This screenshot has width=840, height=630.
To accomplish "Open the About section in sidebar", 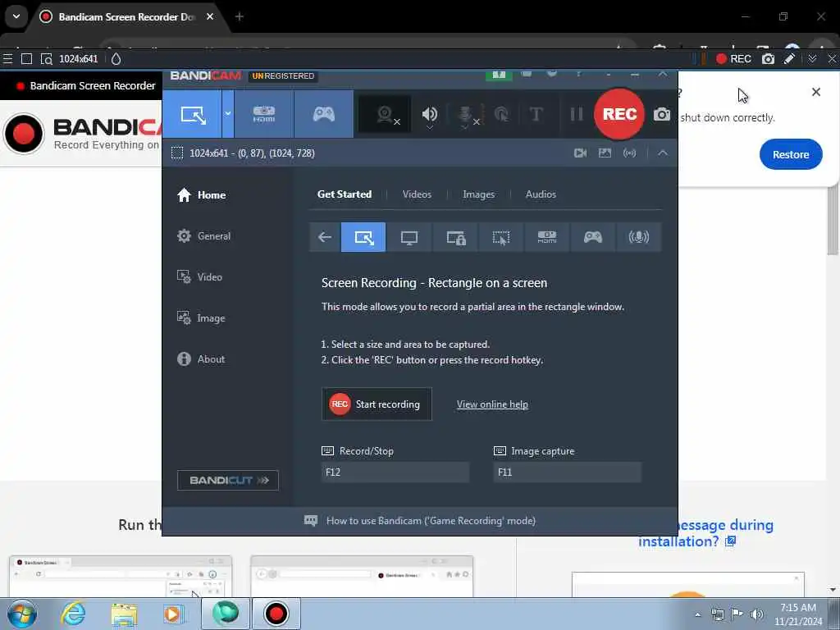I will (x=201, y=359).
